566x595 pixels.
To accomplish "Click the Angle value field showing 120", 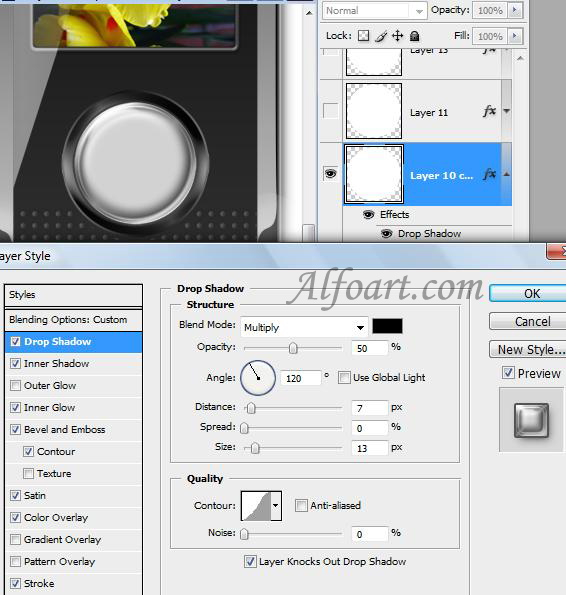I will coord(301,378).
